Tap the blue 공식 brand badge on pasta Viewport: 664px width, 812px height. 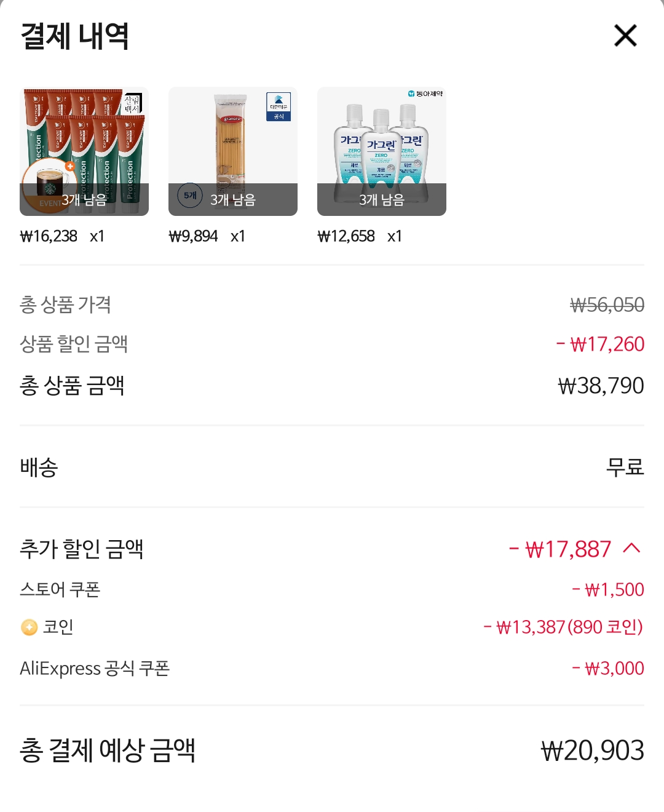[x=279, y=107]
